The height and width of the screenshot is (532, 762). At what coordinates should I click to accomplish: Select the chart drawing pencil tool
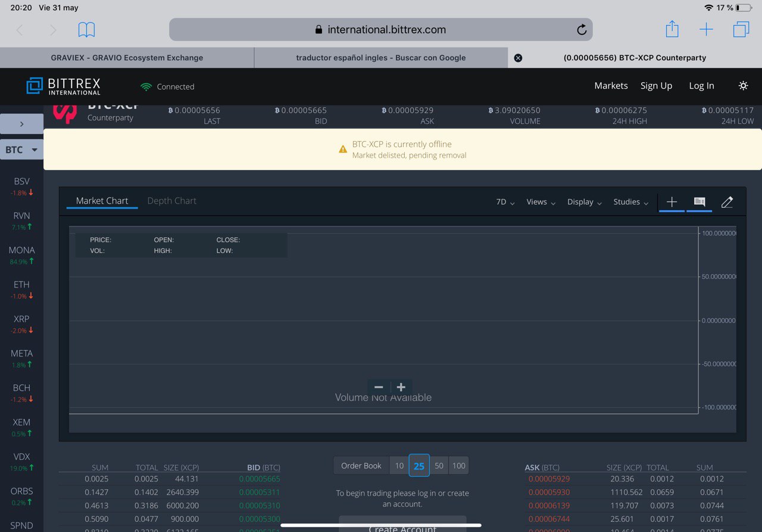pyautogui.click(x=727, y=202)
